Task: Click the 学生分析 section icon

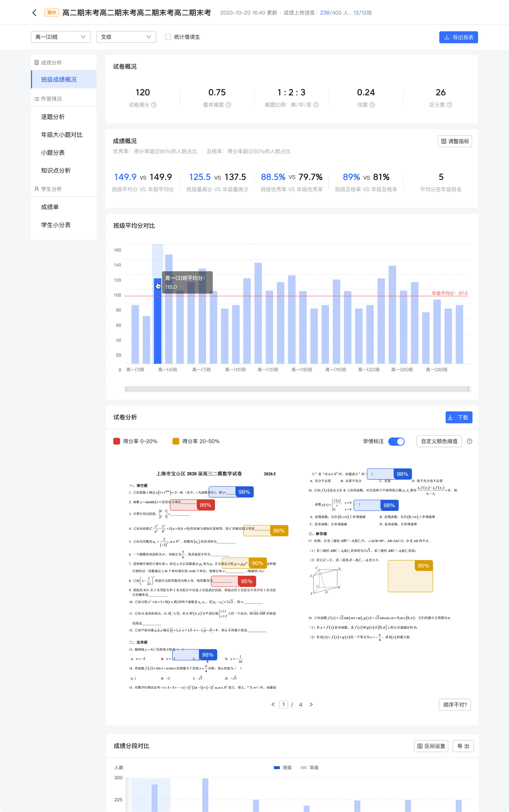Action: tap(37, 189)
